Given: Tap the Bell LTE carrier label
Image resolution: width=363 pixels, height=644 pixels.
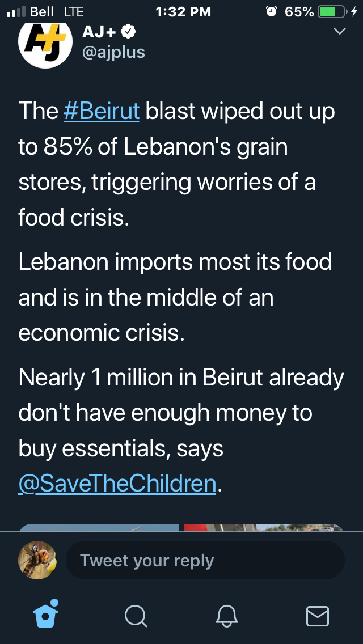Looking at the screenshot, I should tap(57, 12).
